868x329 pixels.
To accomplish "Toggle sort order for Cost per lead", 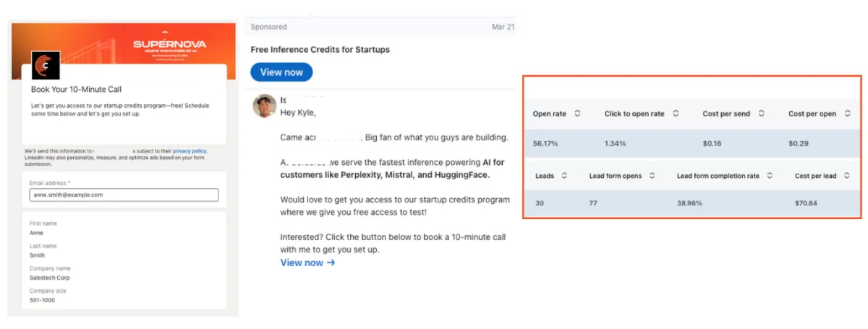I will 848,176.
